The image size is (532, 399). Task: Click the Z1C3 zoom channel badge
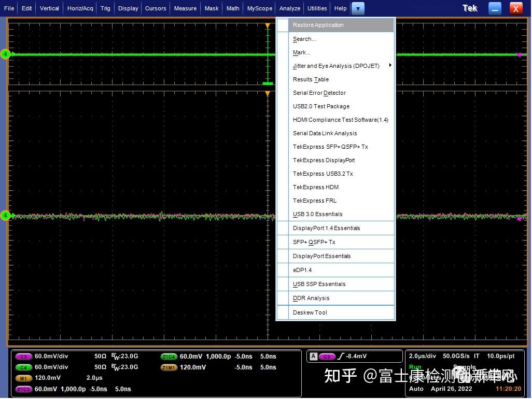[x=24, y=389]
